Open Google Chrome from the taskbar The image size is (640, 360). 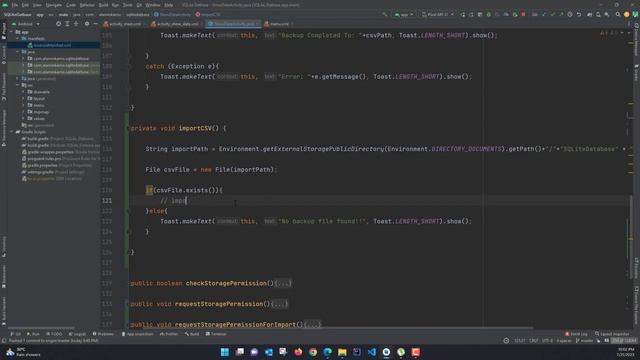click(313, 352)
